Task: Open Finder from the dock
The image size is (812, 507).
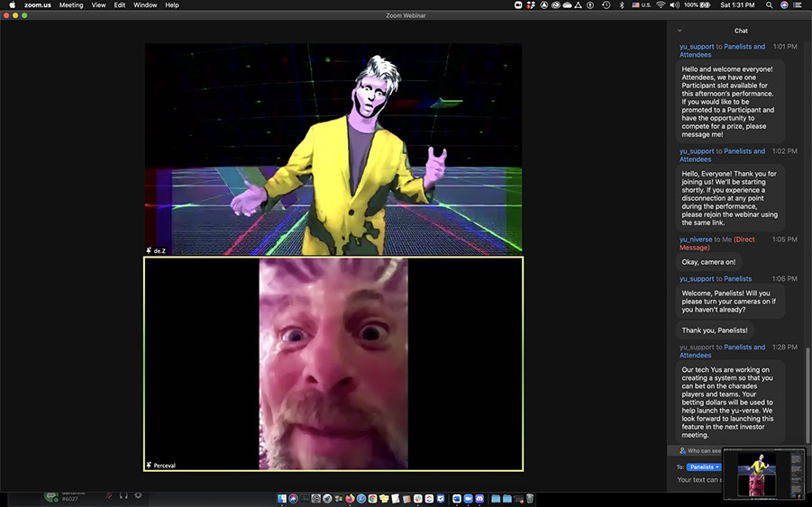Action: (x=282, y=498)
